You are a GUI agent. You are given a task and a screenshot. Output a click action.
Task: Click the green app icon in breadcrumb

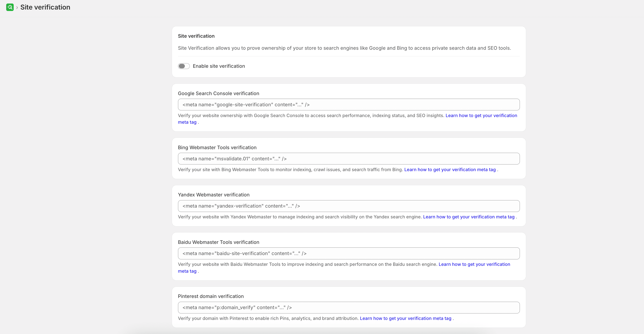(x=10, y=7)
